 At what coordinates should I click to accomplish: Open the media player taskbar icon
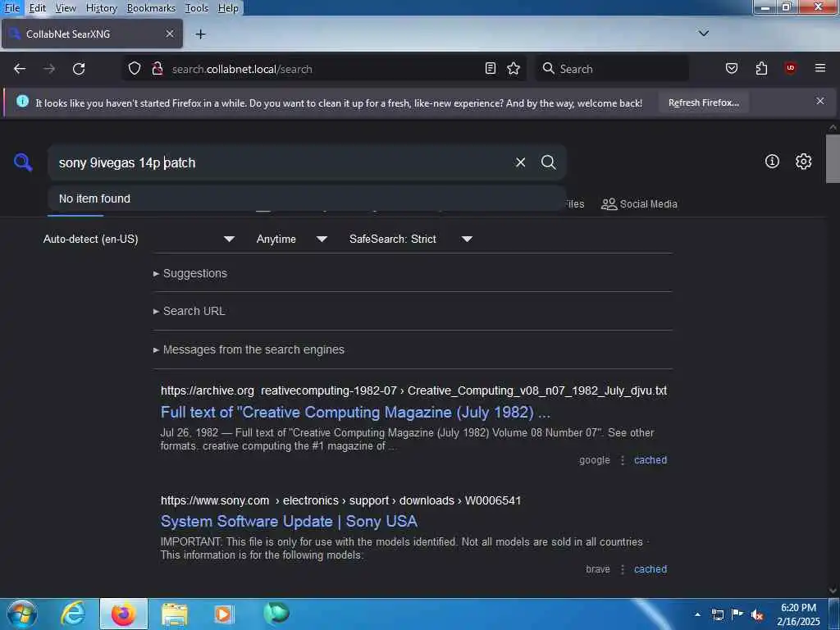[223, 614]
